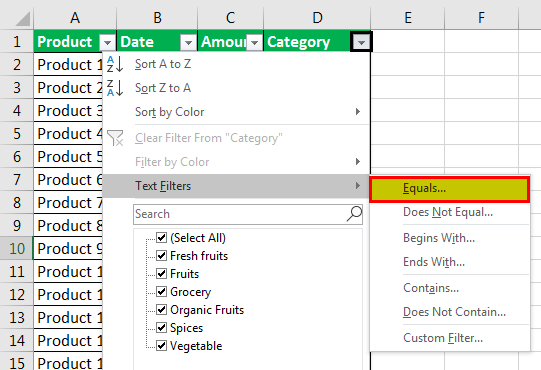Choose Sort Z to A
The width and height of the screenshot is (541, 370).
[x=236, y=88]
